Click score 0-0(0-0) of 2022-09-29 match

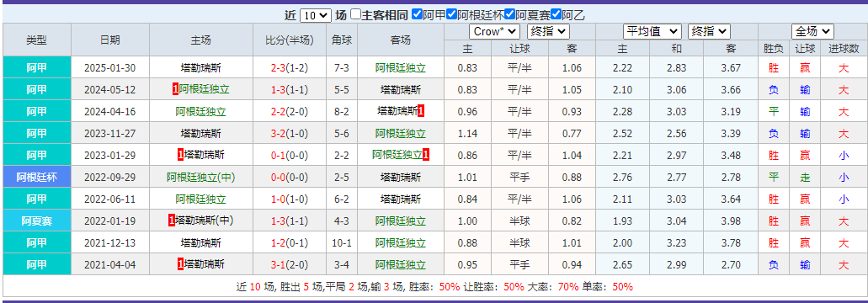[290, 178]
